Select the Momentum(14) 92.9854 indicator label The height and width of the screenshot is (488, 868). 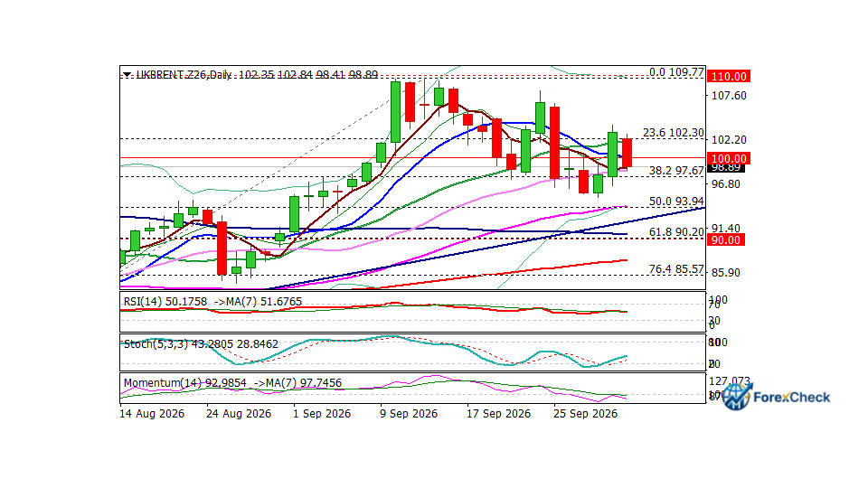coord(184,383)
